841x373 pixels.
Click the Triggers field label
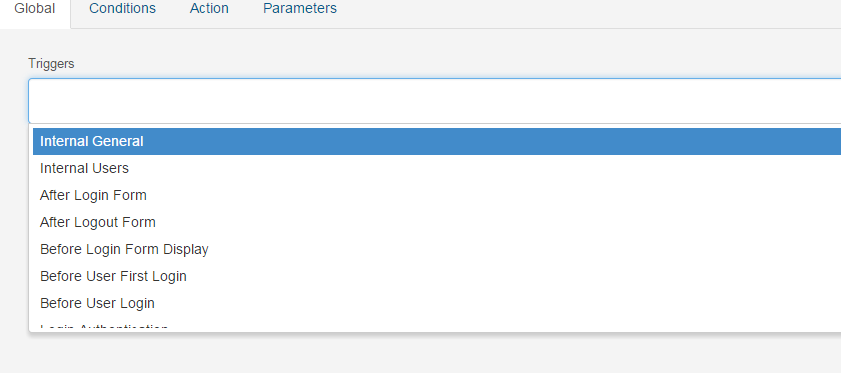pyautogui.click(x=51, y=63)
